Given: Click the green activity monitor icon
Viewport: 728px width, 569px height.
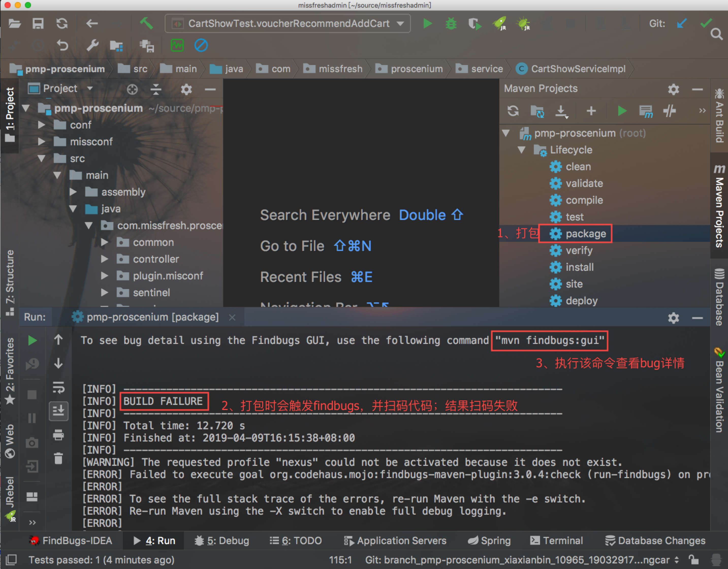Looking at the screenshot, I should 177,45.
